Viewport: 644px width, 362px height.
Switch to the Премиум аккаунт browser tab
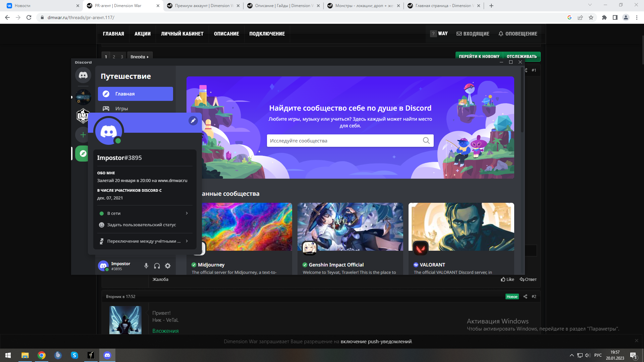tap(203, 6)
